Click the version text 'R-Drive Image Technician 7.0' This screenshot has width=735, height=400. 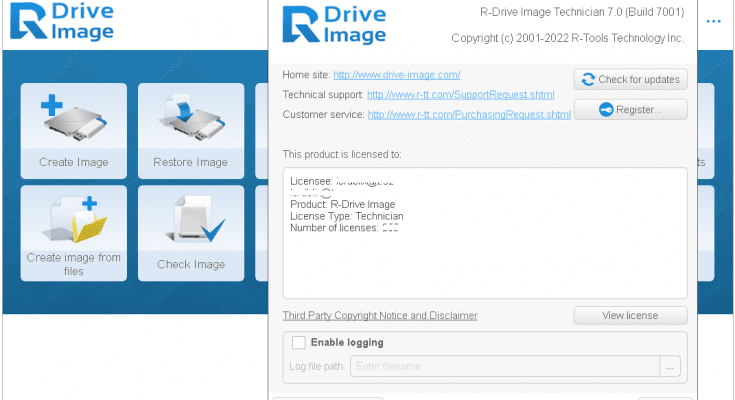pos(582,12)
